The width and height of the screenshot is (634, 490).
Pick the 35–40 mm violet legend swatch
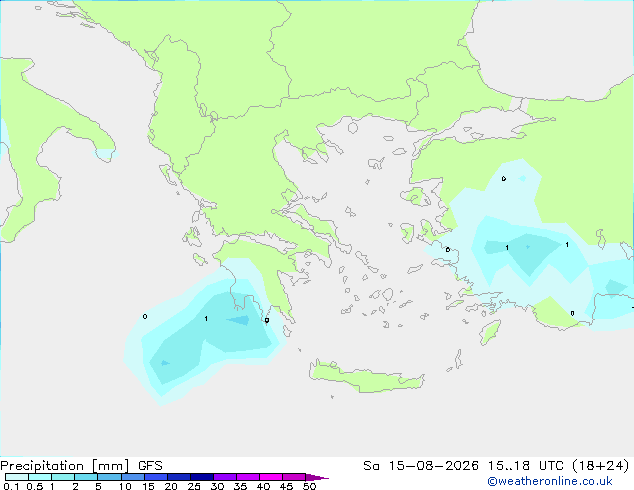pyautogui.click(x=248, y=477)
